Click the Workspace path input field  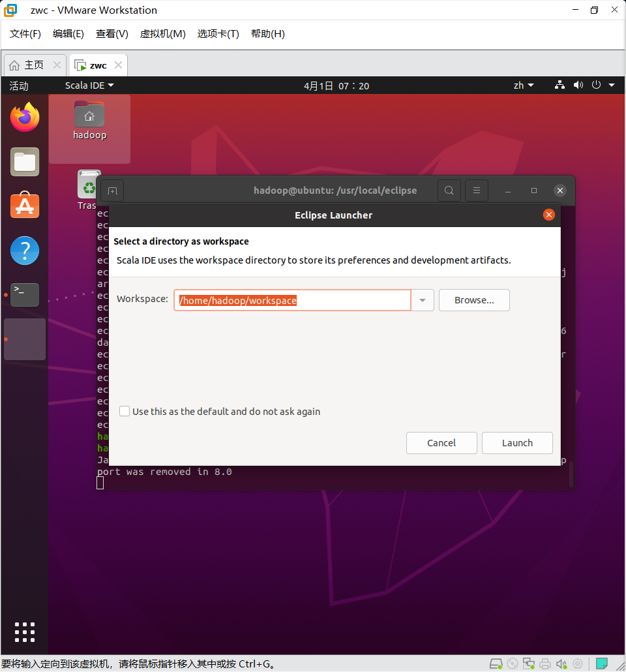click(292, 300)
